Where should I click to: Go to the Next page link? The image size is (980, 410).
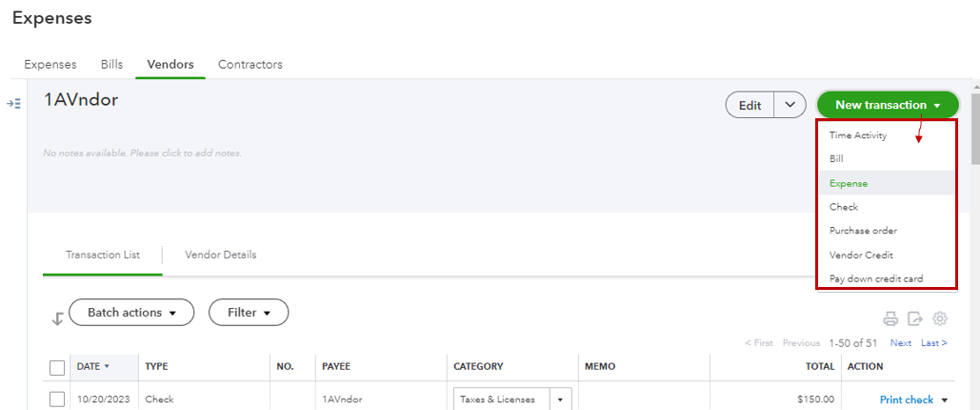pos(900,343)
